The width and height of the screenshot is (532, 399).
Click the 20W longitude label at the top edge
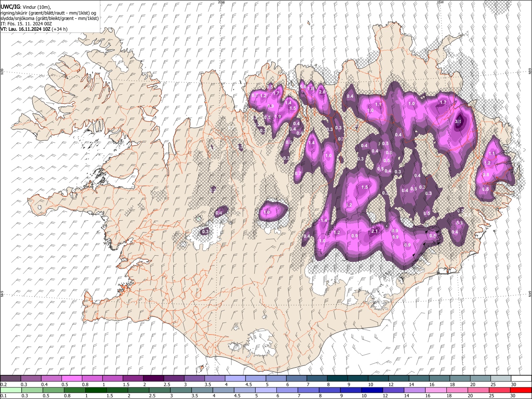221,2
